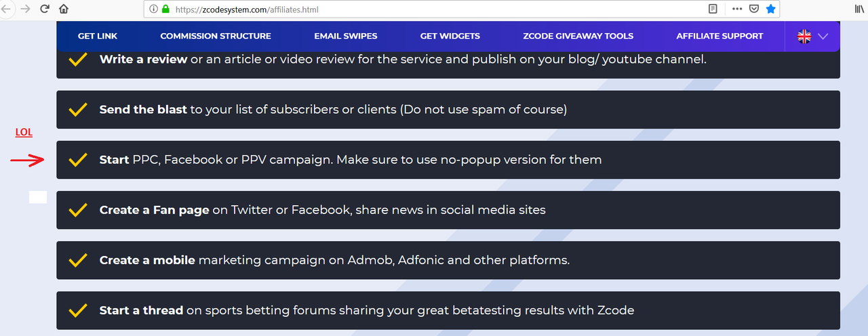Click 'PPC, Facebook or PPV campaign' text
The width and height of the screenshot is (868, 336).
pyautogui.click(x=233, y=160)
